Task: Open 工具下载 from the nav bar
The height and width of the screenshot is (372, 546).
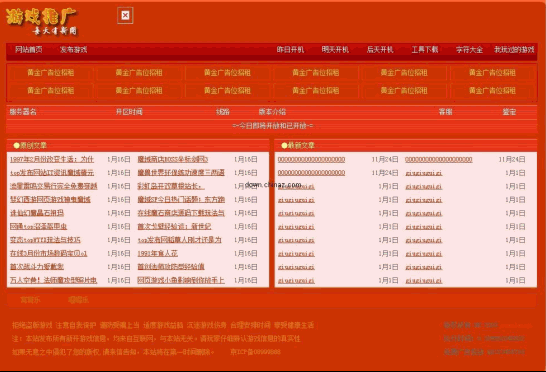Action: (424, 50)
